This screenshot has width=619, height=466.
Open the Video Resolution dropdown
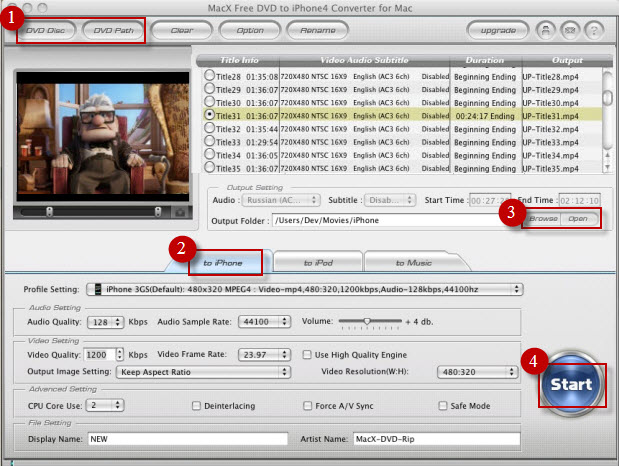click(478, 372)
